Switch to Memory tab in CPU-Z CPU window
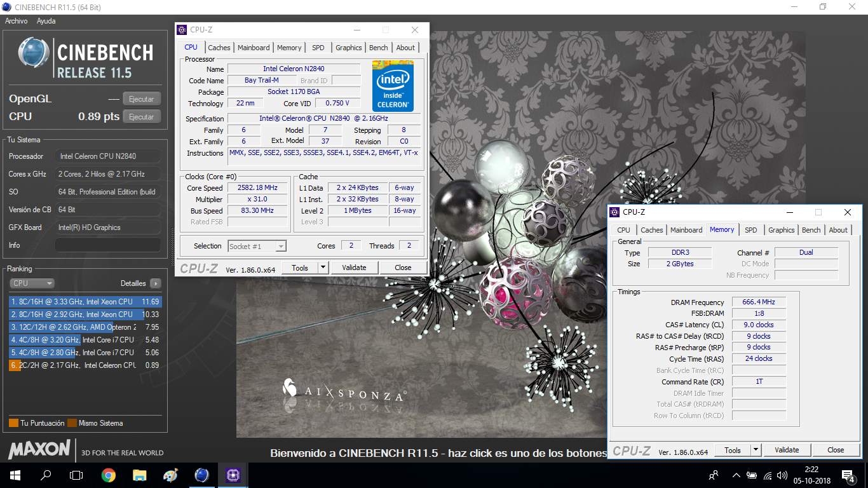The height and width of the screenshot is (488, 868). tap(289, 48)
